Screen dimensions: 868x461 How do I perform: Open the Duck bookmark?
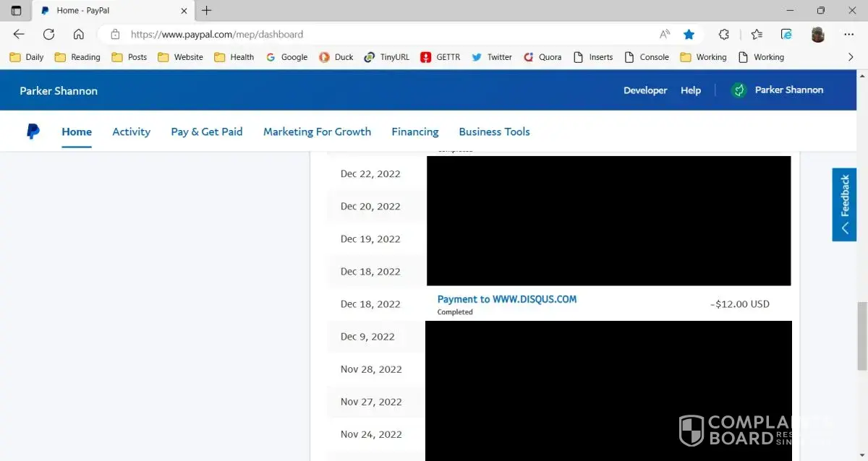(336, 57)
